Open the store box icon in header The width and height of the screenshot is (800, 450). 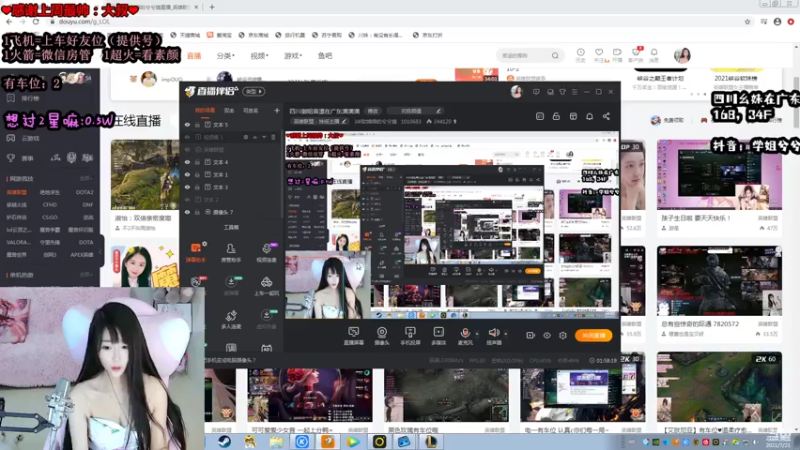(573, 116)
